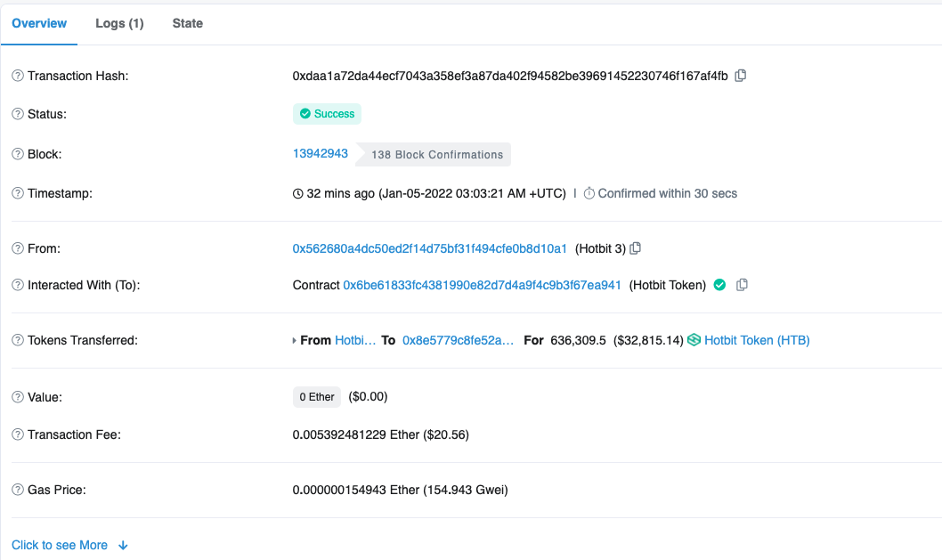Click help icon beside Status label

(x=18, y=114)
